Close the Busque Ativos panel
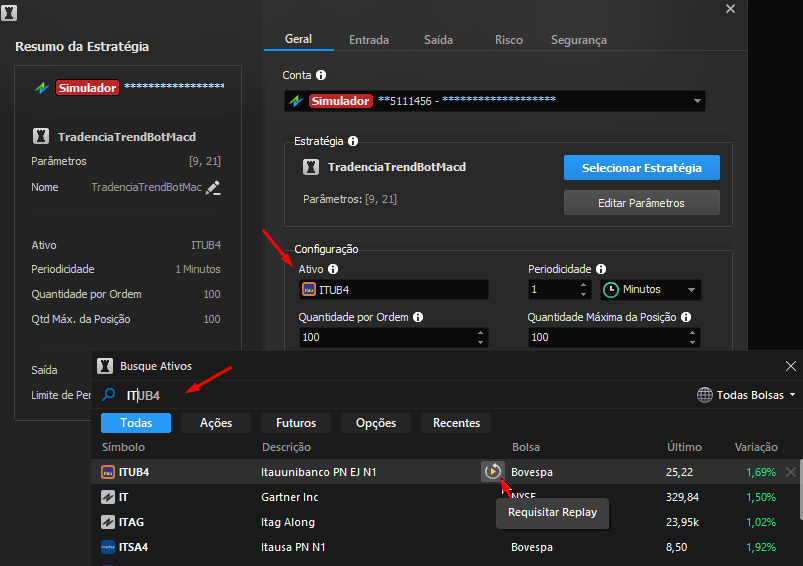 pyautogui.click(x=791, y=366)
